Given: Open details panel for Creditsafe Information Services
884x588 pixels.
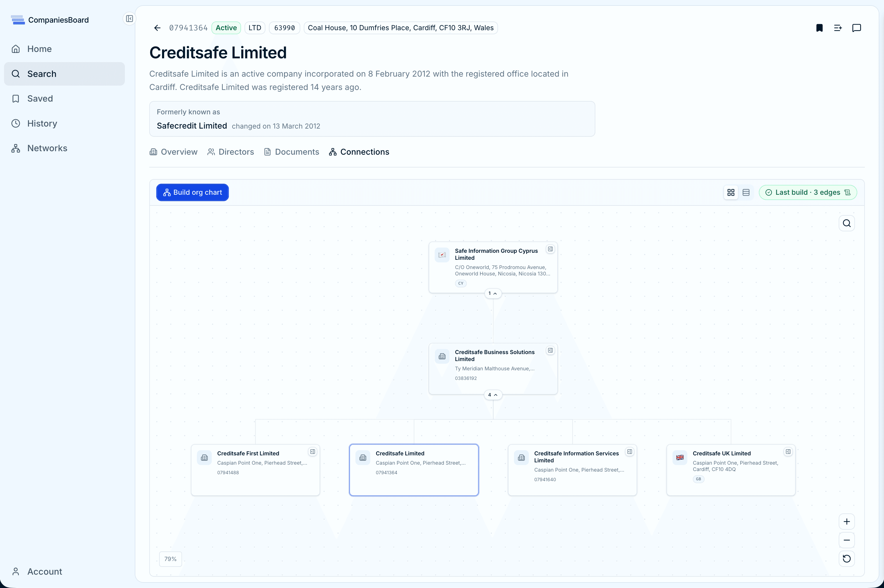Looking at the screenshot, I should point(630,452).
